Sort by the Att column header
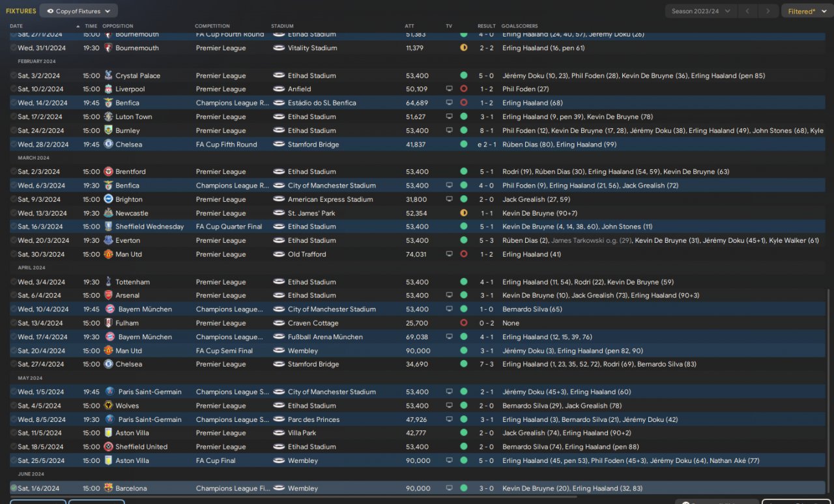 (x=409, y=26)
